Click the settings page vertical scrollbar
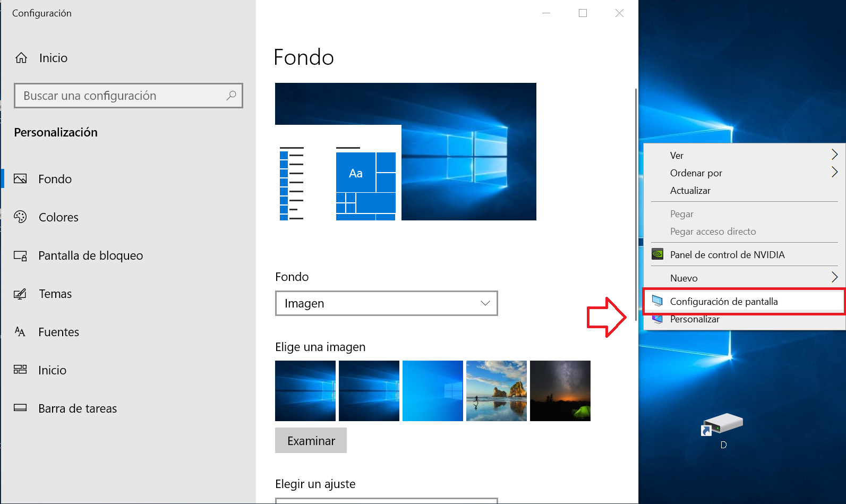846x504 pixels. pos(636,204)
